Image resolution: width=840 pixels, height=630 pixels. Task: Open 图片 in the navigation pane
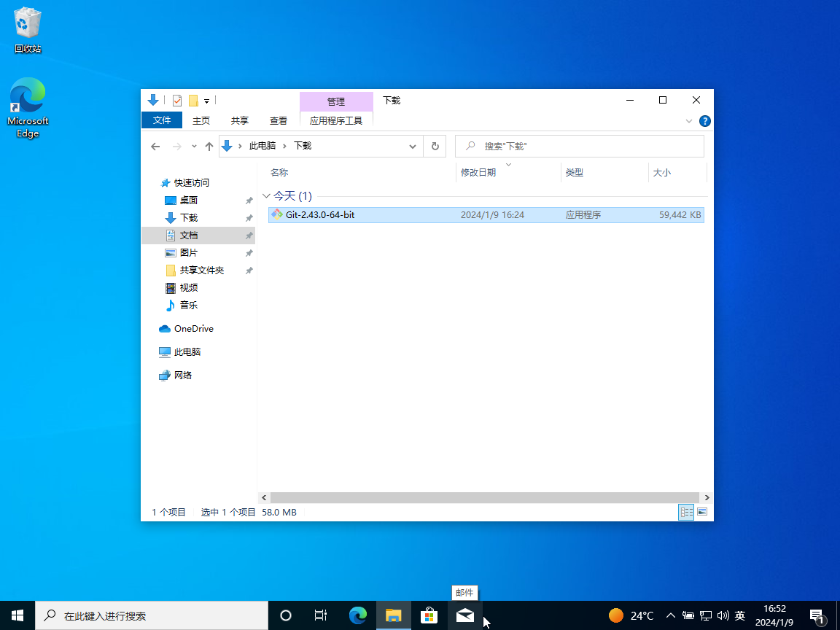(189, 252)
